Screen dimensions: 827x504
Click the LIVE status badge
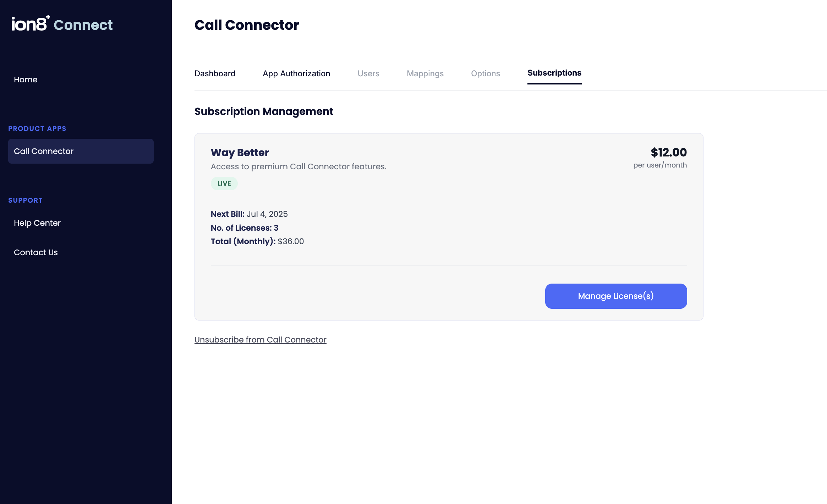tap(224, 183)
